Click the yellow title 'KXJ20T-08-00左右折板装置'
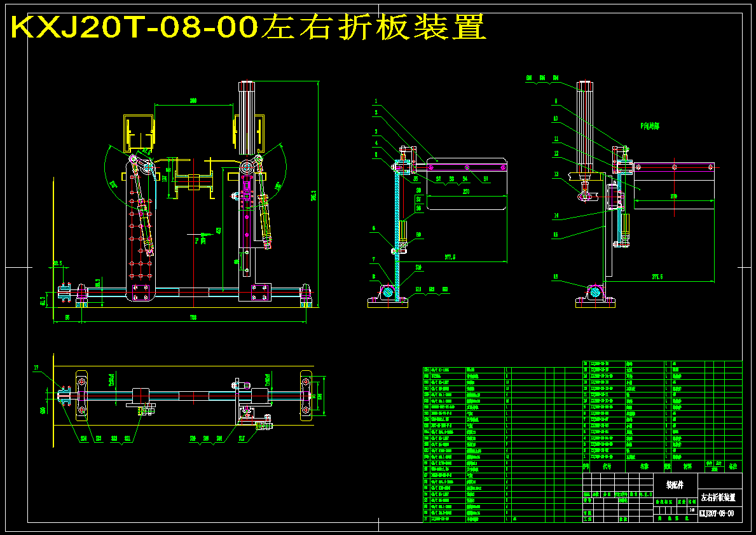 [249, 28]
